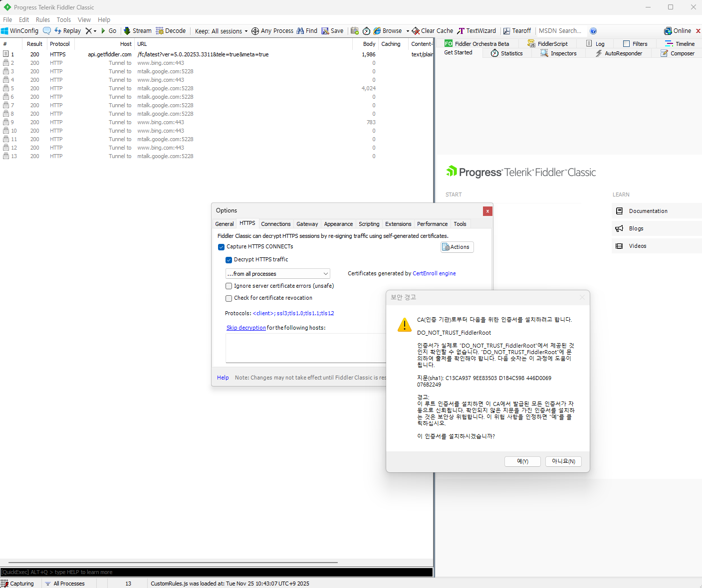This screenshot has width=702, height=588.
Task: Toggle Decode in toolbar
Action: coord(171,31)
